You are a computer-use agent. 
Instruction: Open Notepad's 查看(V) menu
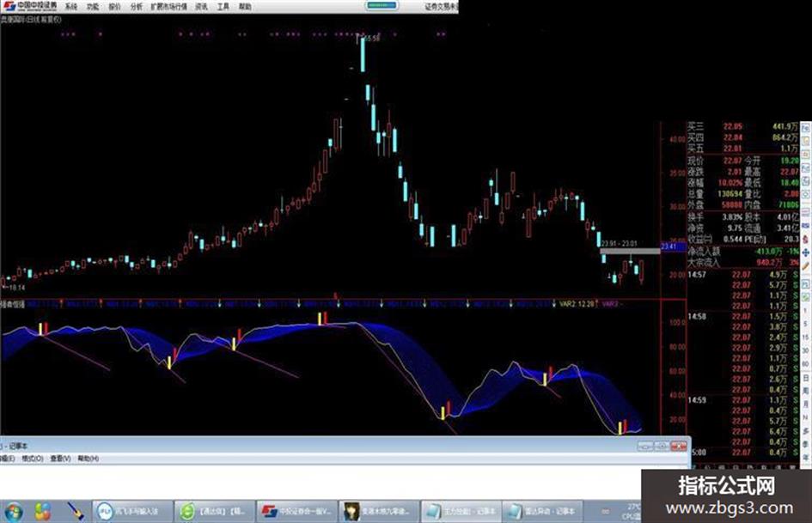(x=60, y=459)
